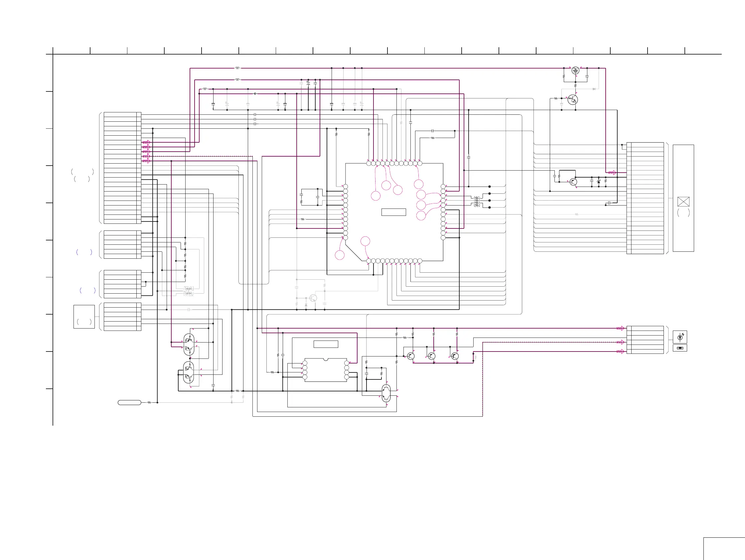Image resolution: width=745 pixels, height=560 pixels.
Task: Click the fuse symbol box below the LED
Action: coord(680,348)
